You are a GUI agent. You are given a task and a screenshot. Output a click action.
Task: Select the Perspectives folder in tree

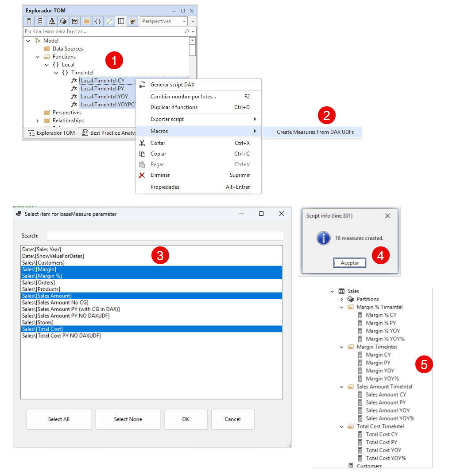coord(67,113)
